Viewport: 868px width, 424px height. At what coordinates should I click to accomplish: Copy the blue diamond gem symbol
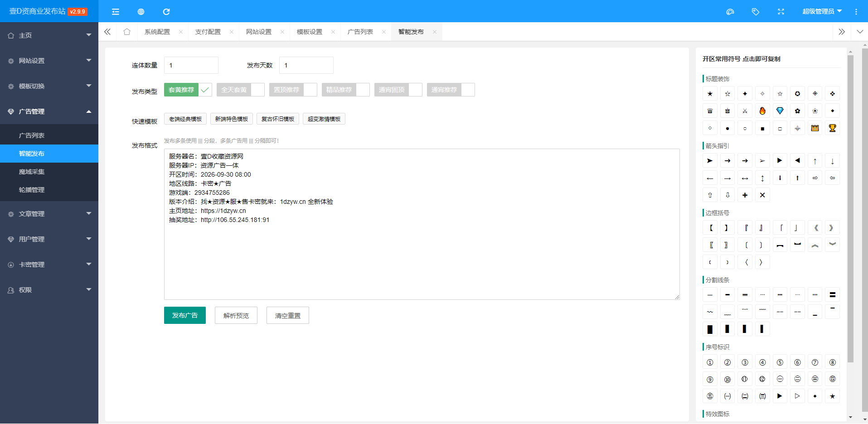click(x=780, y=111)
